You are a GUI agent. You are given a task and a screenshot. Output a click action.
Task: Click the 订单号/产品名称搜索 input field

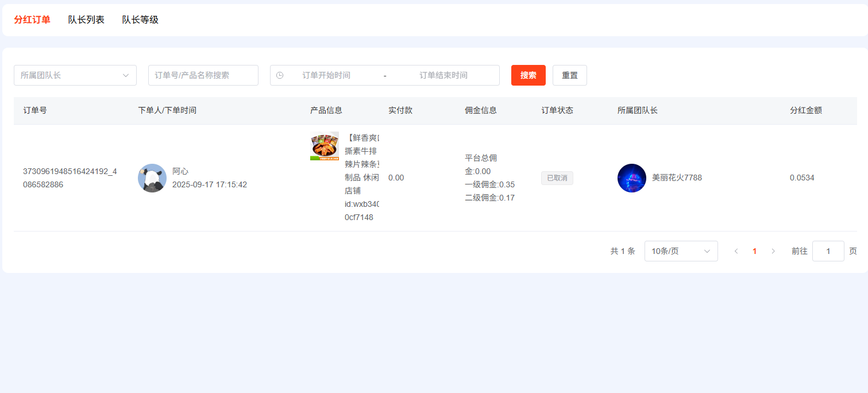coord(203,75)
